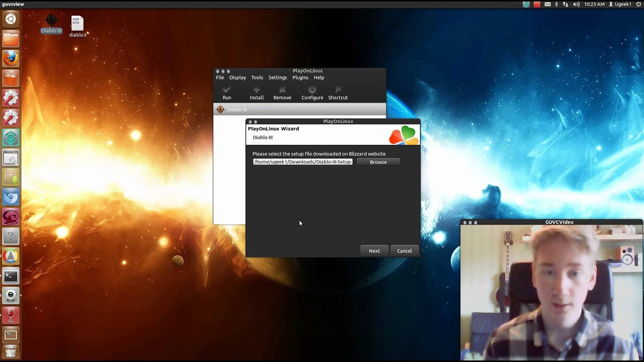Click the Browse button in the wizard
The height and width of the screenshot is (362, 644).
click(378, 162)
